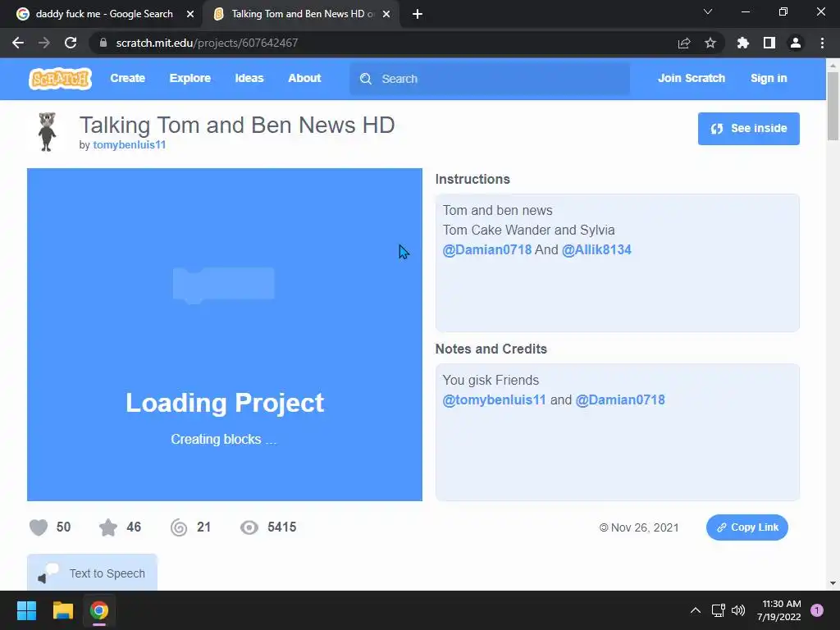This screenshot has width=840, height=630.
Task: Toggle the browser side panel icon
Action: pos(769,43)
